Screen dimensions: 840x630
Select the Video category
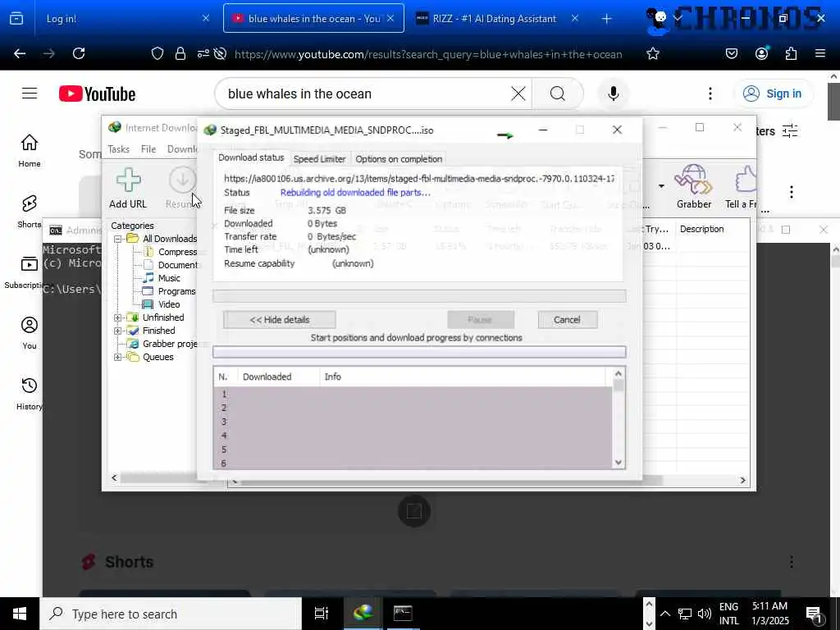pos(162,305)
